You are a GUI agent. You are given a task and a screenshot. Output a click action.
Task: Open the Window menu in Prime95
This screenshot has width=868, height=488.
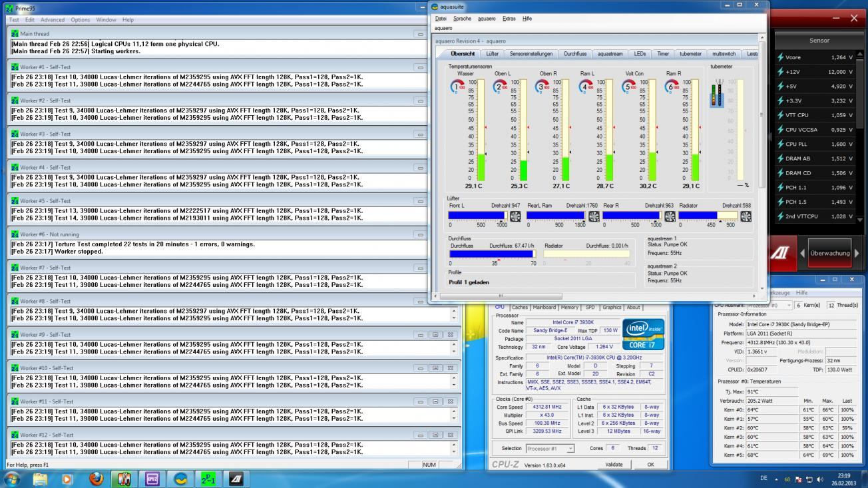pyautogui.click(x=106, y=20)
